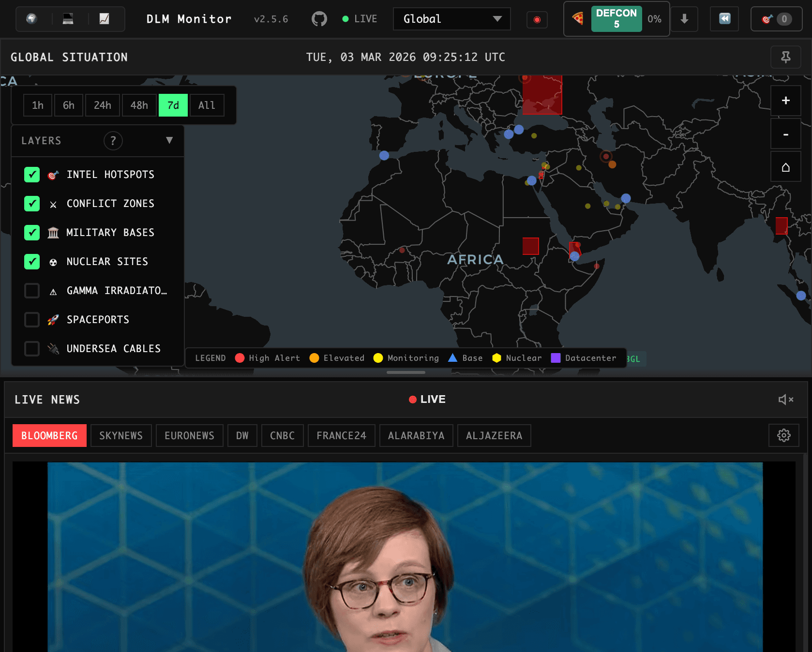Image resolution: width=812 pixels, height=652 pixels.
Task: Open the Layers help question mark
Action: pyautogui.click(x=113, y=141)
